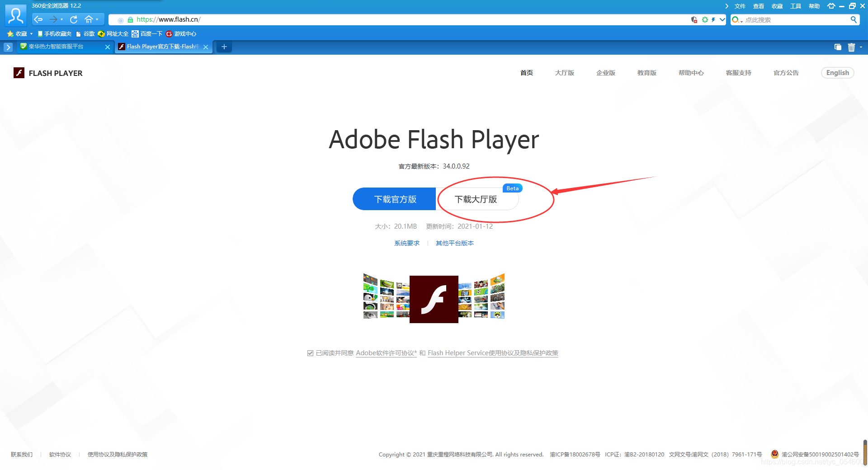Click the magnifier search button

854,19
